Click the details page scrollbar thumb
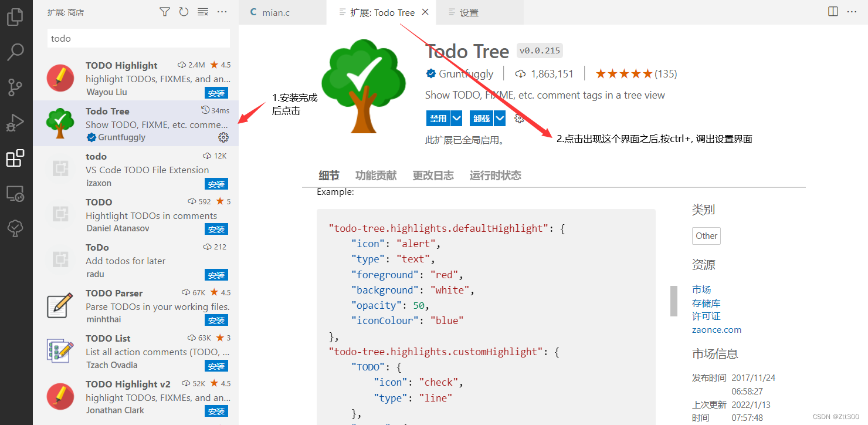Viewport: 868px width, 425px height. (x=674, y=301)
